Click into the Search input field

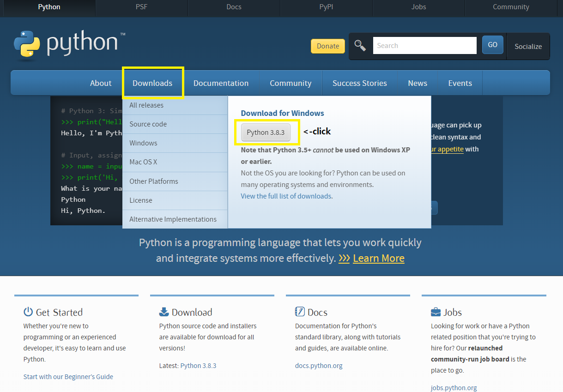(x=424, y=45)
